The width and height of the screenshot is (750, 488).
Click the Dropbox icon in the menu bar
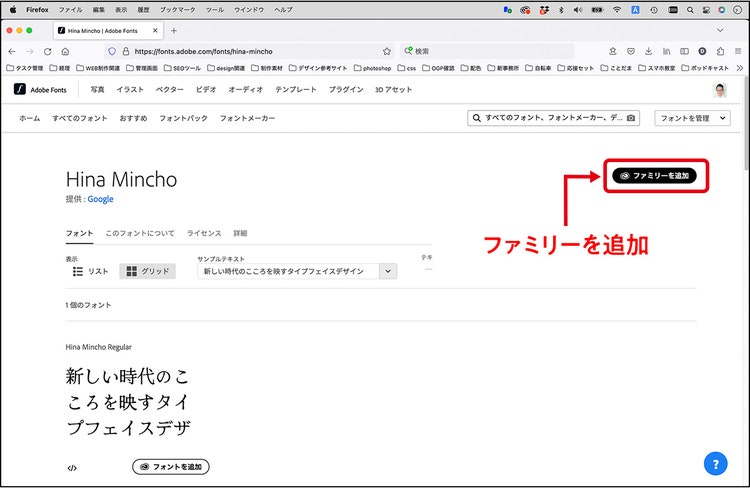544,10
